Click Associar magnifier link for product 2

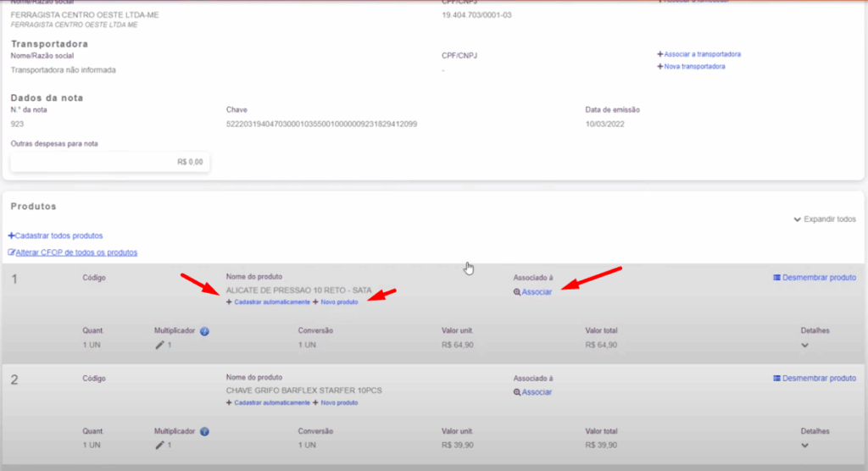pyautogui.click(x=532, y=392)
